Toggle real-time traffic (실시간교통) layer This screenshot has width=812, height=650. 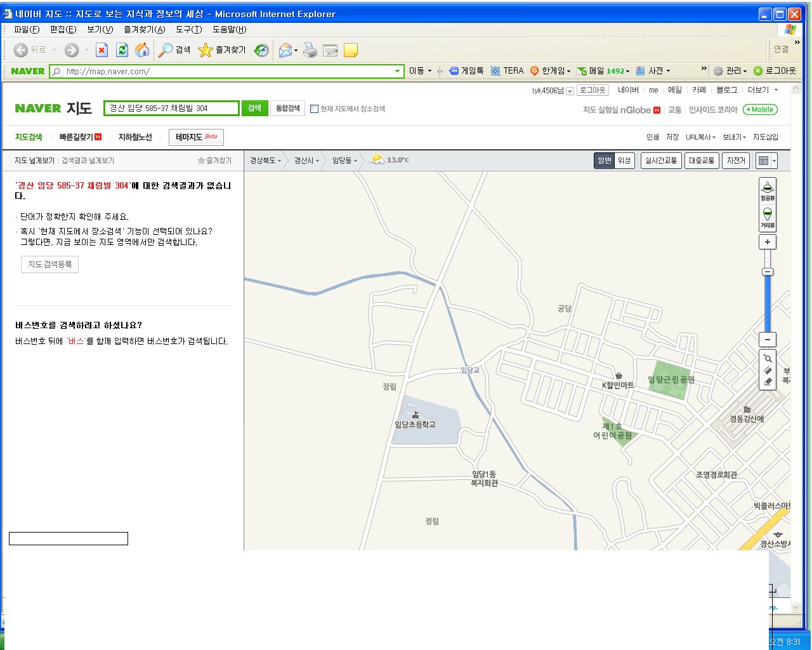tap(660, 161)
